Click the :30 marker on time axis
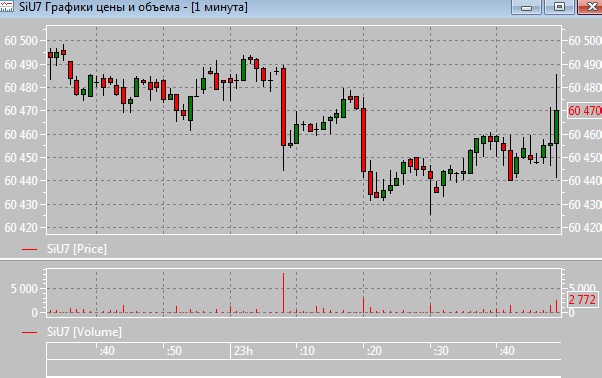 (441, 351)
